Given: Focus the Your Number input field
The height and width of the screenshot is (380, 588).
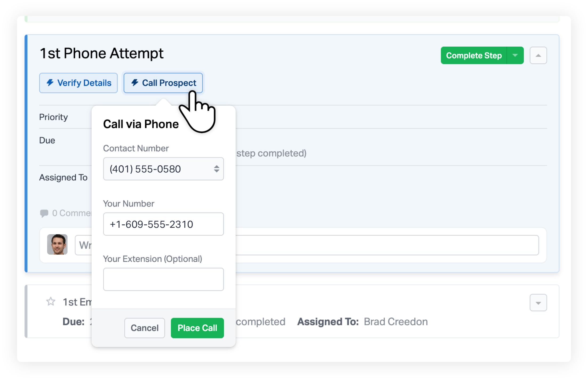Looking at the screenshot, I should click(x=164, y=224).
